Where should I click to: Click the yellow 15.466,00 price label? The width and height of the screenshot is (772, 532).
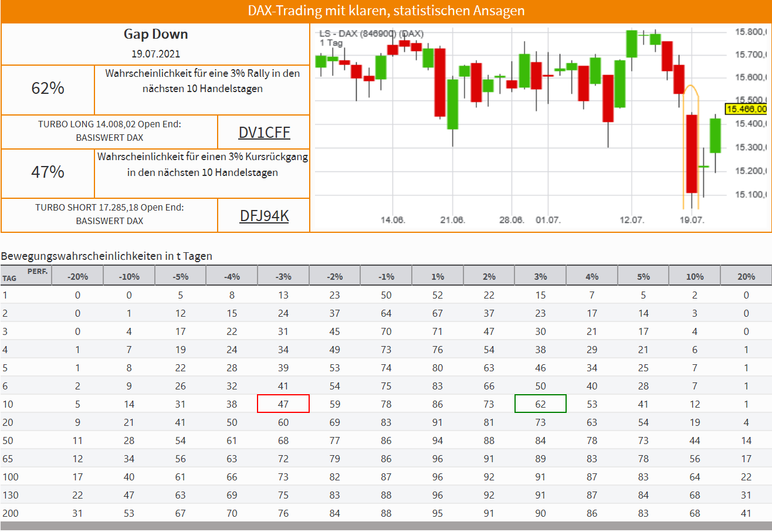click(746, 109)
